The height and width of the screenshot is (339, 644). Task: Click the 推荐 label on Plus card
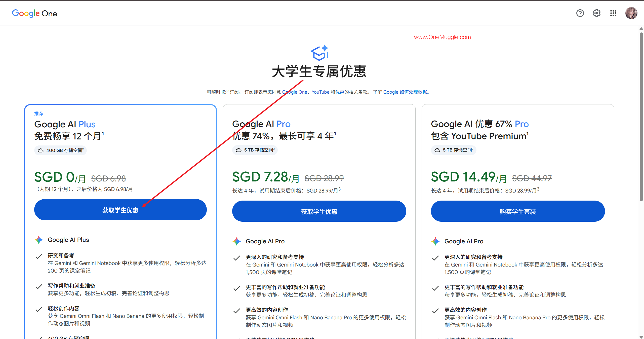pyautogui.click(x=39, y=114)
